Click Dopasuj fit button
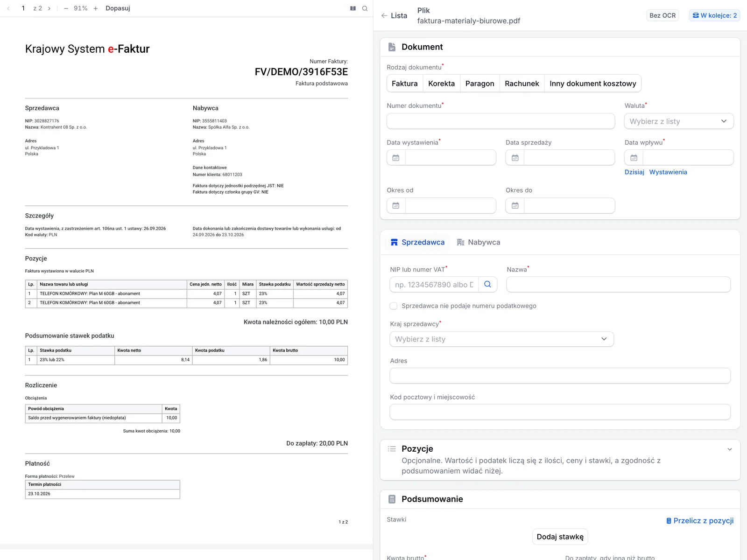 (118, 8)
